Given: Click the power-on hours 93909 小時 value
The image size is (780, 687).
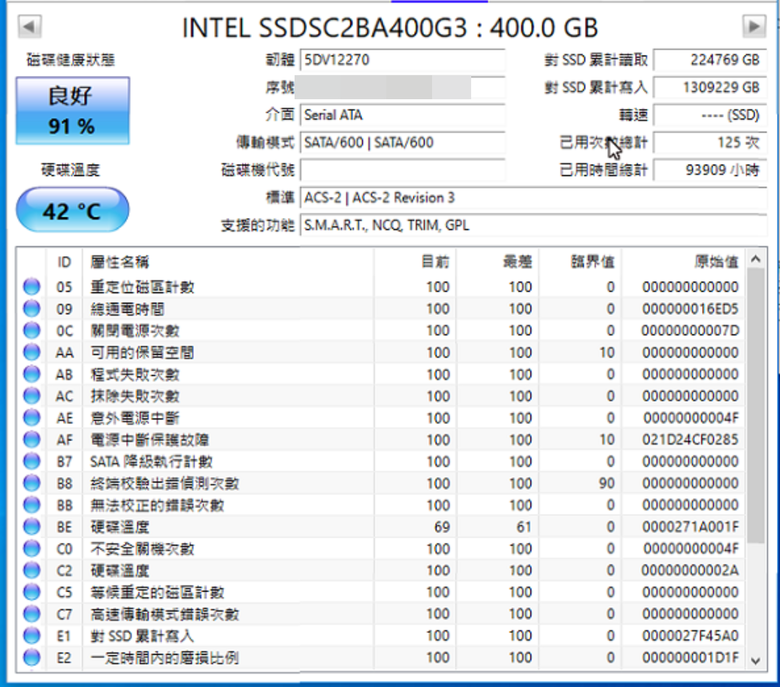Looking at the screenshot, I should coord(710,170).
